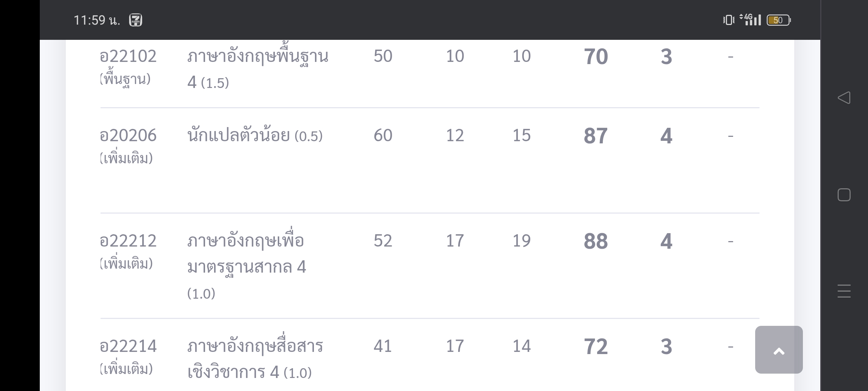
Task: Tap subject name นักแปลตัวน้อย (0.5)
Action: [x=255, y=135]
